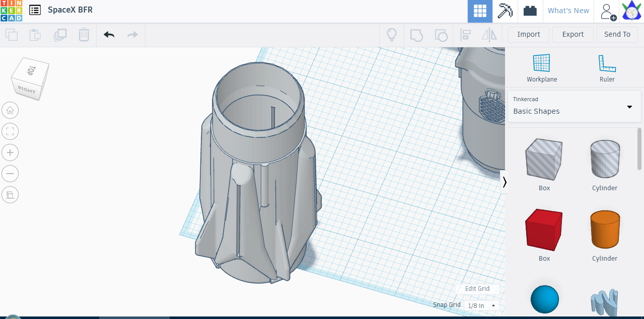The image size is (644, 319).
Task: Click the Duplicate and repeat icon
Action: point(60,34)
